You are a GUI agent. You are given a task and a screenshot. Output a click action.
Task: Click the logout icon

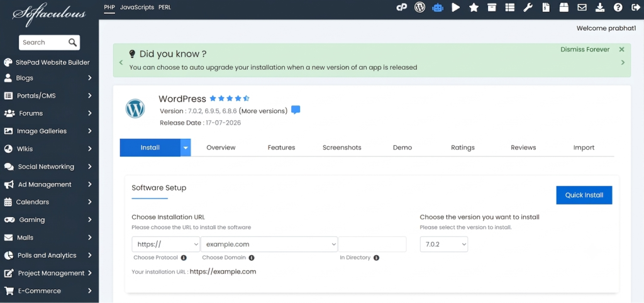click(x=635, y=8)
